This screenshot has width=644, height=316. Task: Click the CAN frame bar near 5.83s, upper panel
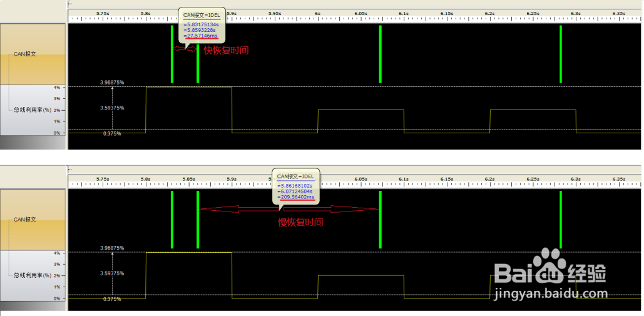coord(172,54)
